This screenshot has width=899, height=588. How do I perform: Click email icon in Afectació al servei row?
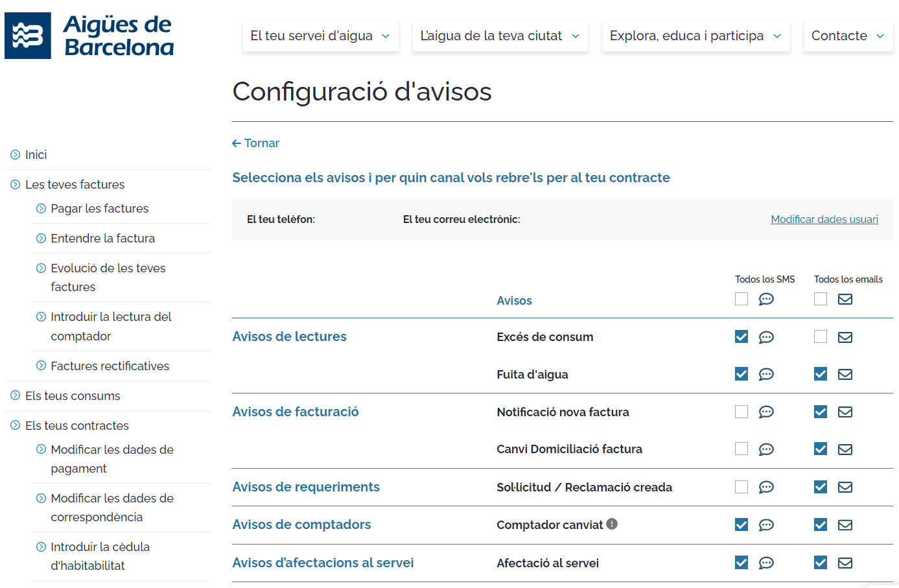click(845, 563)
